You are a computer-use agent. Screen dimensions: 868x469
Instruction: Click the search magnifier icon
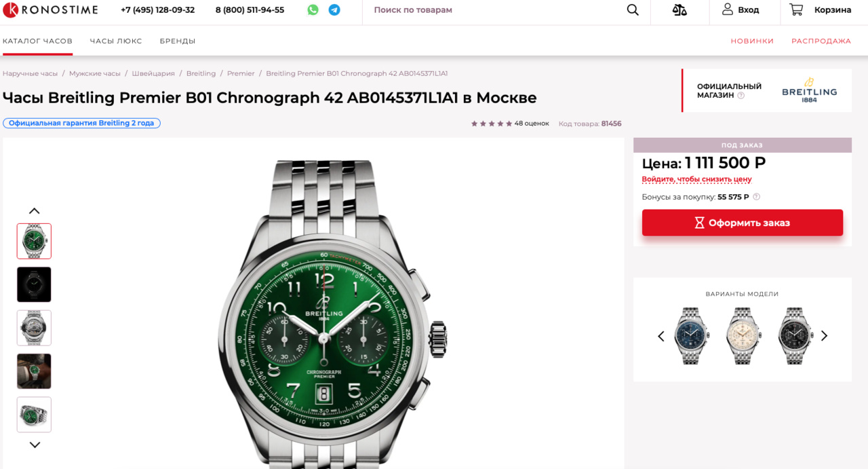click(633, 10)
